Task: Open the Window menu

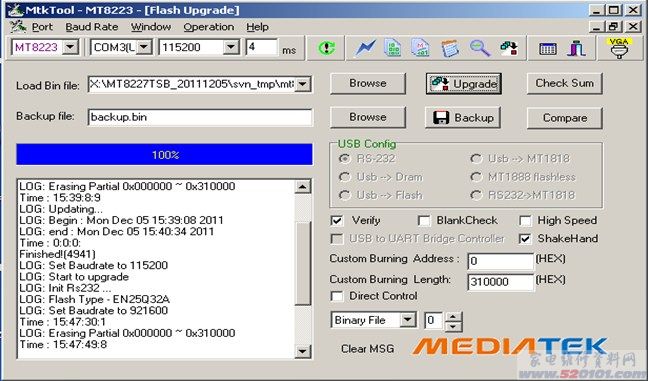Action: point(151,27)
